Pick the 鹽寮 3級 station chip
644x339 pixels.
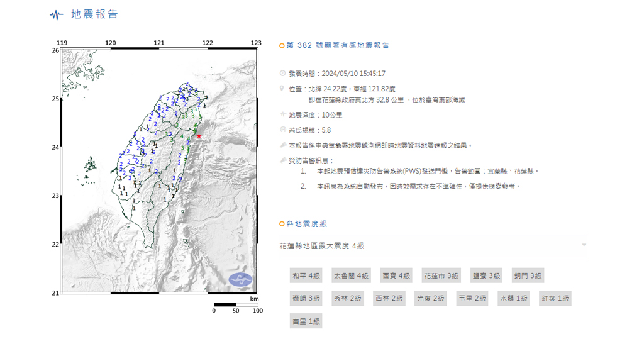click(x=487, y=275)
